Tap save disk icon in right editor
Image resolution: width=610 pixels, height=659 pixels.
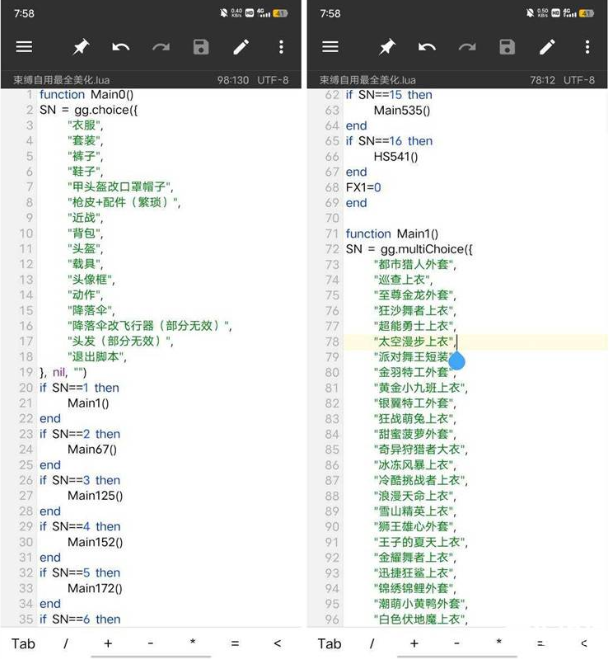(507, 47)
